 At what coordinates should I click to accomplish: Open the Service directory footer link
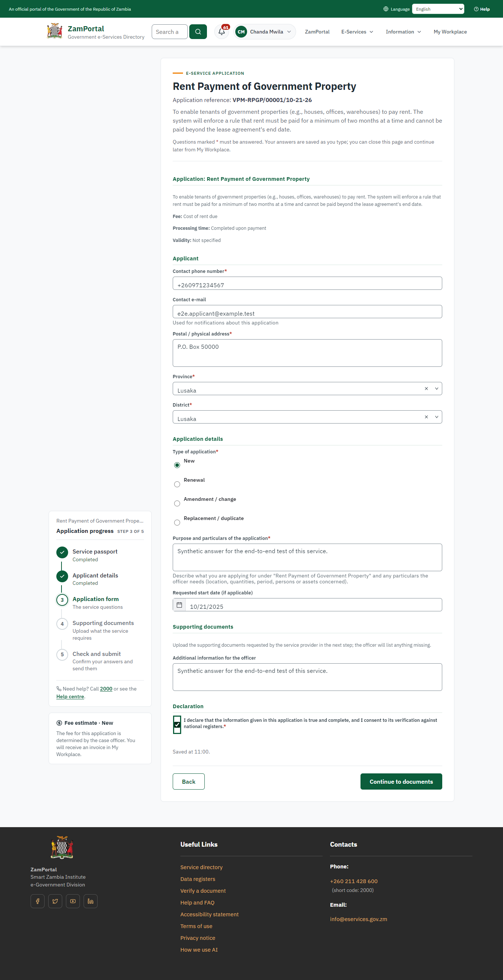tap(201, 867)
